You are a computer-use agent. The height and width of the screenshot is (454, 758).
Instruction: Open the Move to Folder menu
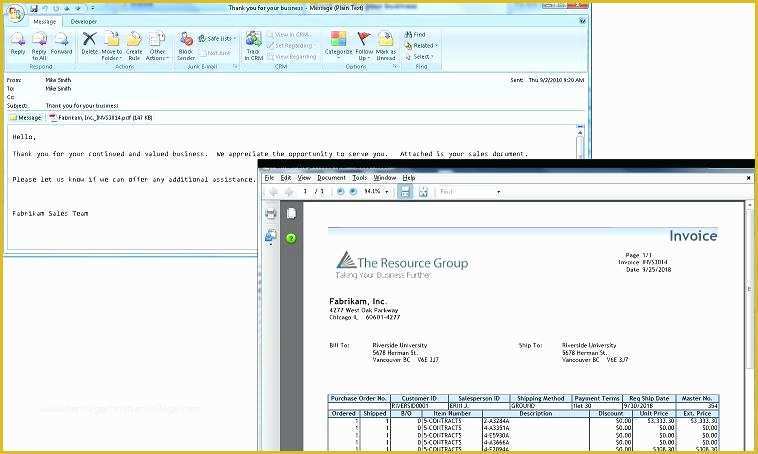tap(112, 46)
